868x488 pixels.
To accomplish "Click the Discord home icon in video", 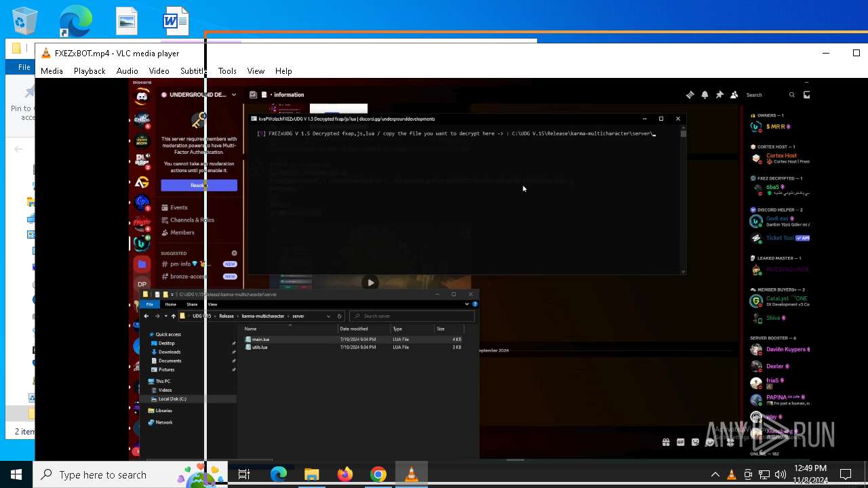I will pyautogui.click(x=142, y=97).
